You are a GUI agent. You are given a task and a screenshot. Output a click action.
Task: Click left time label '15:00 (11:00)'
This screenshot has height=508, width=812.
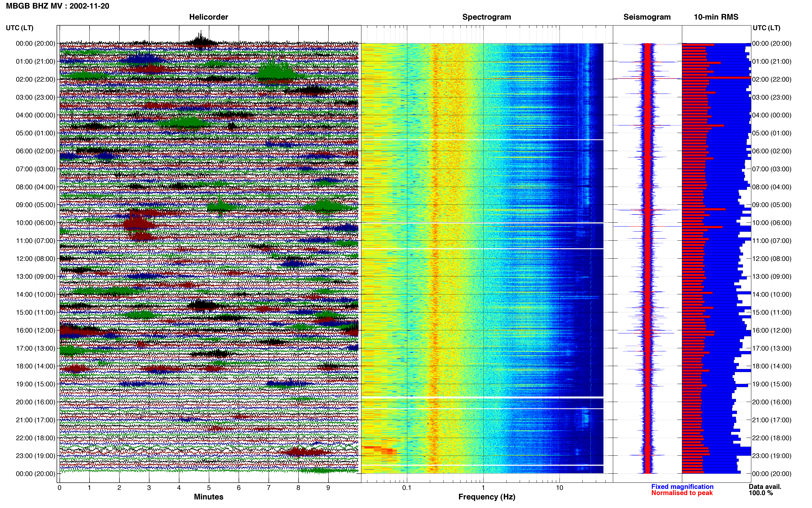coord(36,313)
